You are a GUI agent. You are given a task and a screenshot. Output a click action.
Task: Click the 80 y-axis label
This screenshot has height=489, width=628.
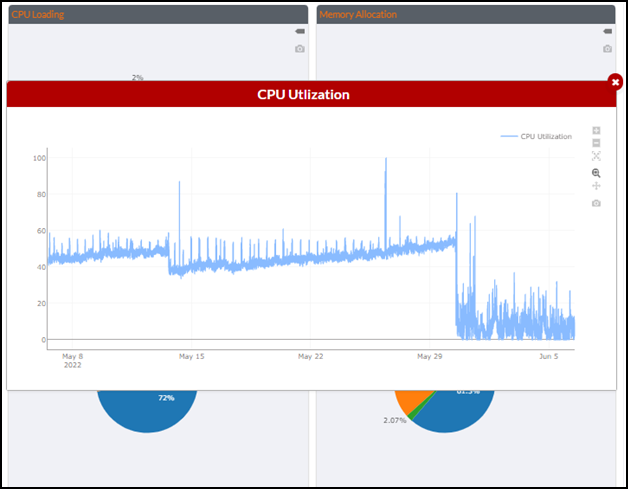click(41, 195)
